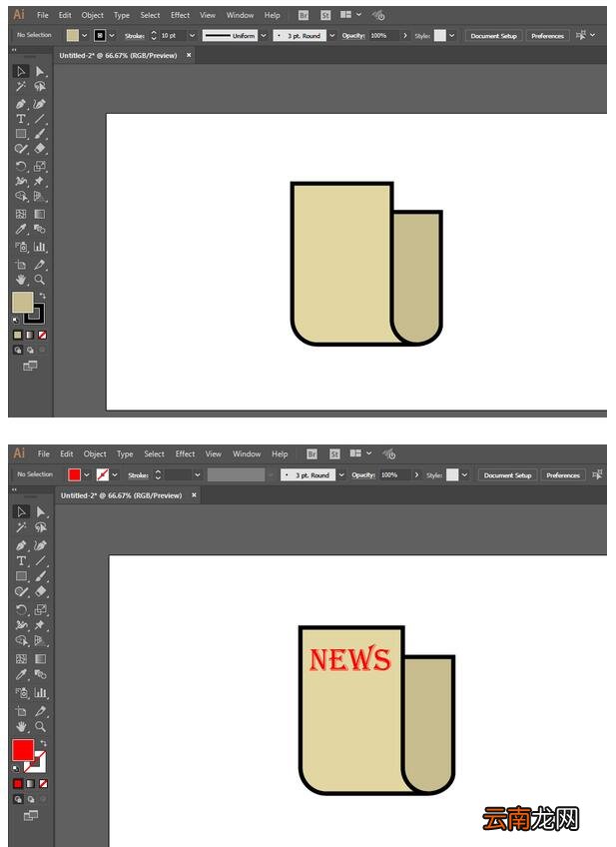Choose the Rectangle tool in top window
The width and height of the screenshot is (616, 847).
pos(21,134)
